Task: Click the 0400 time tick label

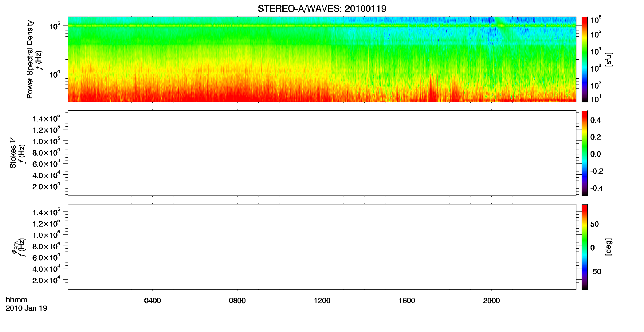Action: [x=152, y=301]
